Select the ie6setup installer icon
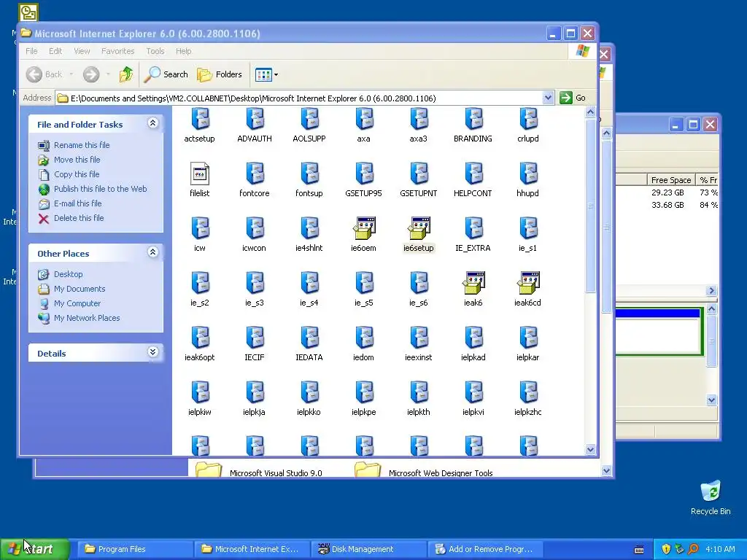The height and width of the screenshot is (560, 747). coord(419,228)
